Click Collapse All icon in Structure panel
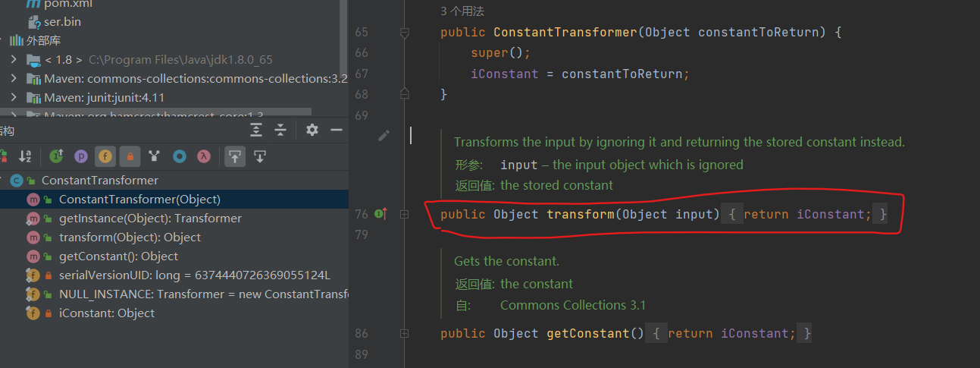Image resolution: width=980 pixels, height=368 pixels. click(x=280, y=131)
